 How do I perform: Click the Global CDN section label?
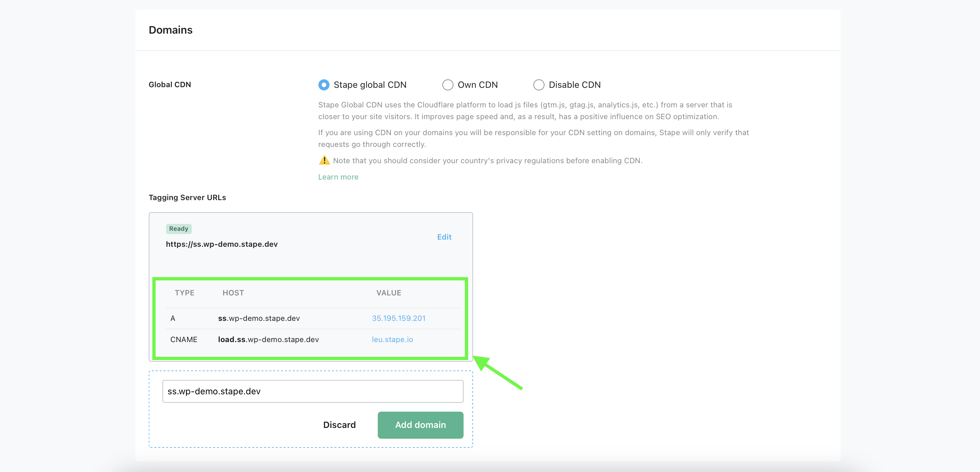coord(170,85)
